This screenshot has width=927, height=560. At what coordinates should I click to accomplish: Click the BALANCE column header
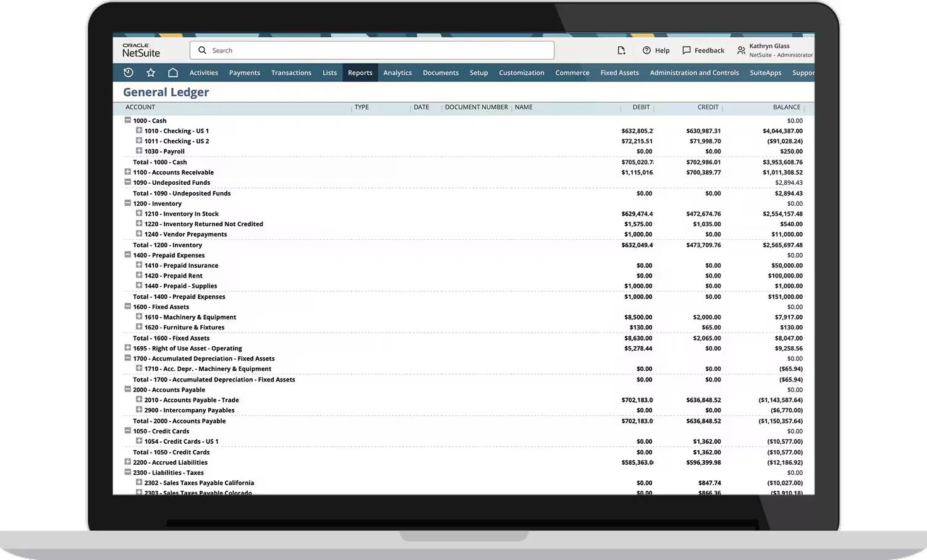click(x=787, y=107)
